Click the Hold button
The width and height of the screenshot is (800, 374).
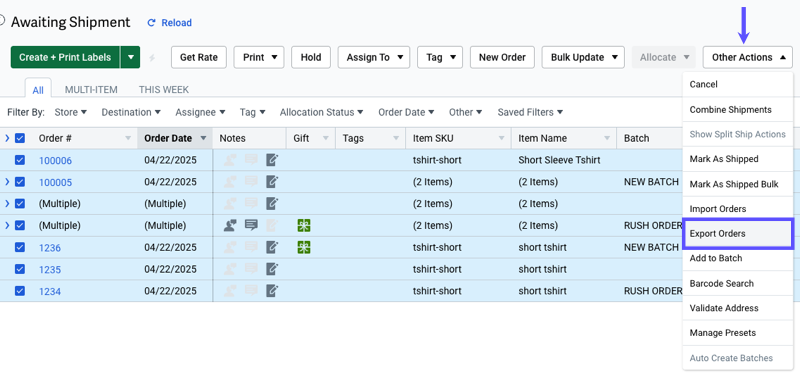[x=311, y=57]
